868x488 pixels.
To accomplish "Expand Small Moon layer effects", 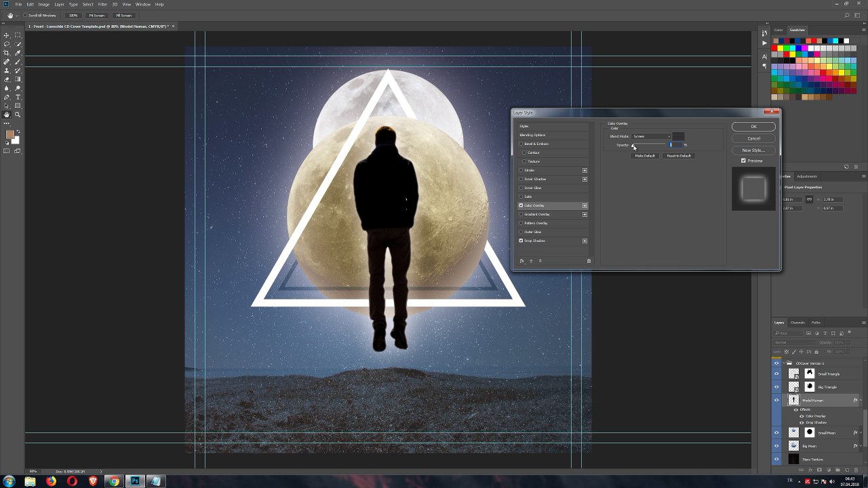I will pyautogui.click(x=861, y=432).
